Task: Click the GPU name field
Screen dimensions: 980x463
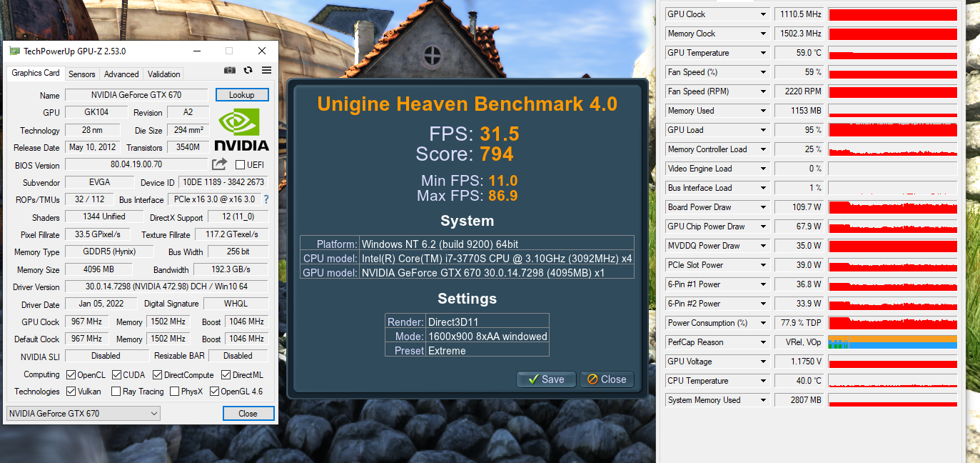Action: [136, 95]
